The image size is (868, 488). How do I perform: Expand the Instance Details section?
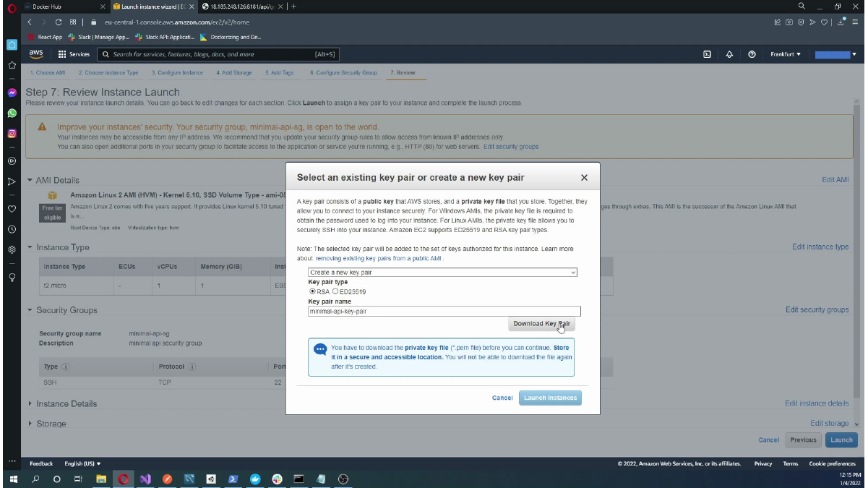click(30, 403)
